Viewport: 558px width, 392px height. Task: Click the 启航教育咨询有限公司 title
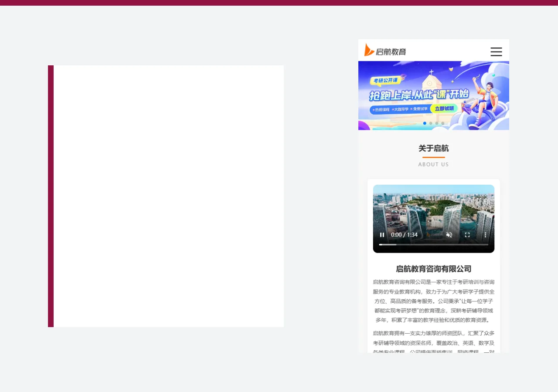(x=434, y=269)
